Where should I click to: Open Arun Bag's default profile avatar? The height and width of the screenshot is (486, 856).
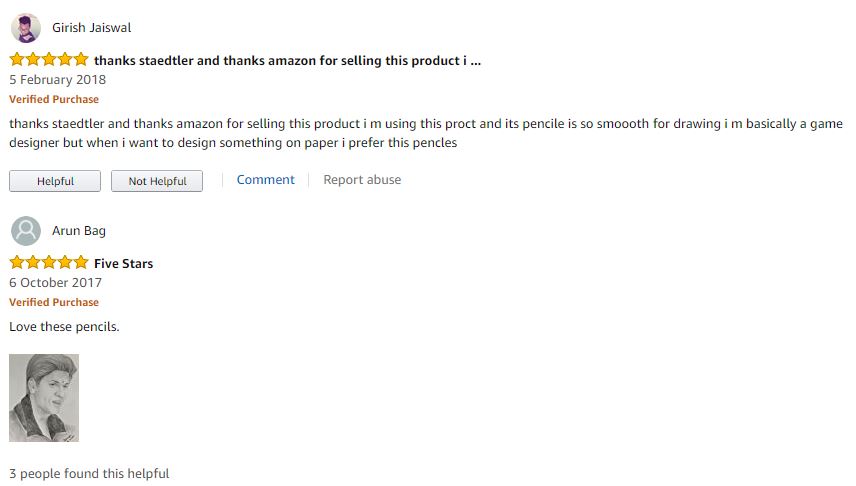point(26,231)
